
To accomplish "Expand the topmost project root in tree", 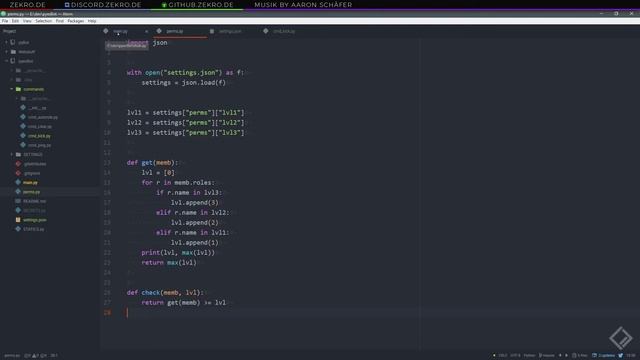I will (7, 42).
